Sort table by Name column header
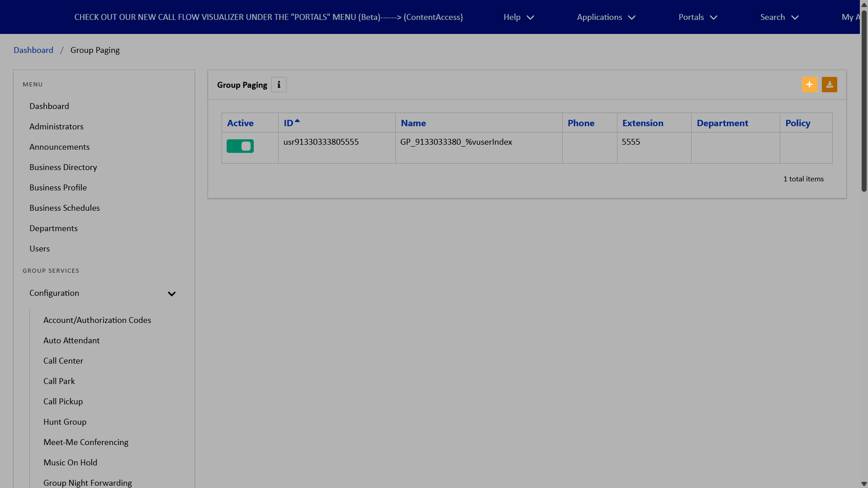Viewport: 868px width, 488px height. coord(413,123)
